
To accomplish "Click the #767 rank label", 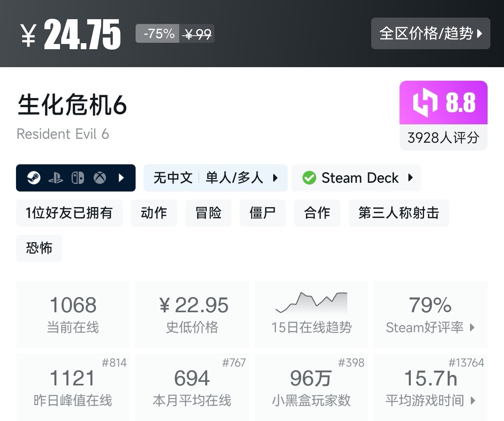I will [x=234, y=363].
